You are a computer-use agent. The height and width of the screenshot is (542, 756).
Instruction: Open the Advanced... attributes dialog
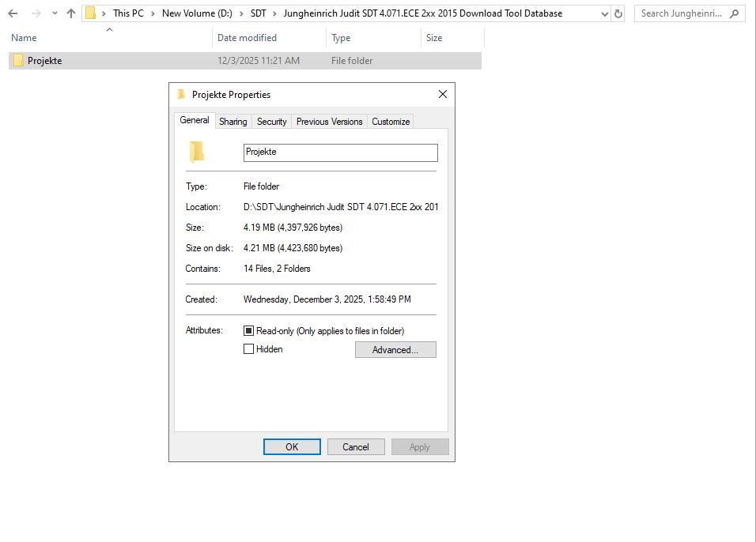coord(395,350)
